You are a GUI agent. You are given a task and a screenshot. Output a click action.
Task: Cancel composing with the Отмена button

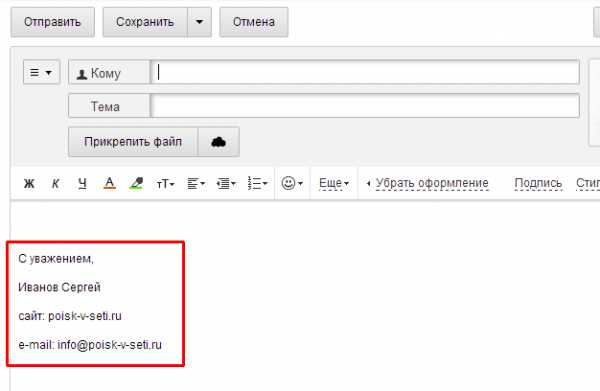point(254,22)
